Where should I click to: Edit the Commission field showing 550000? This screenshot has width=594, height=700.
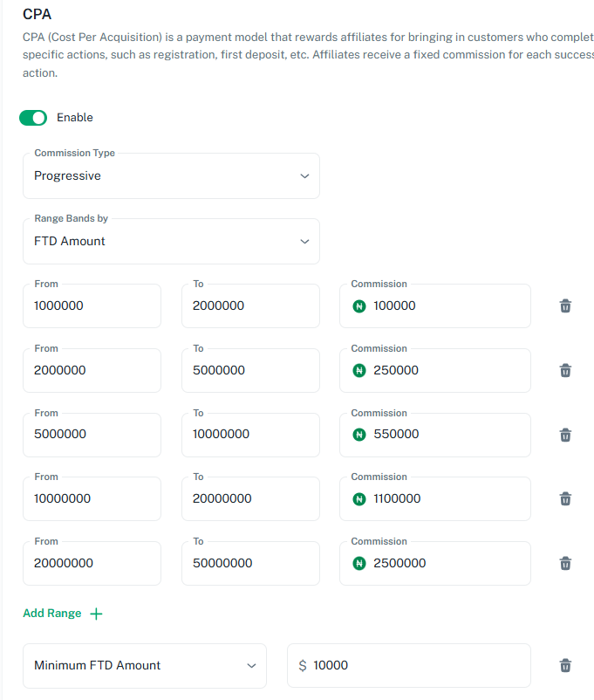[445, 435]
